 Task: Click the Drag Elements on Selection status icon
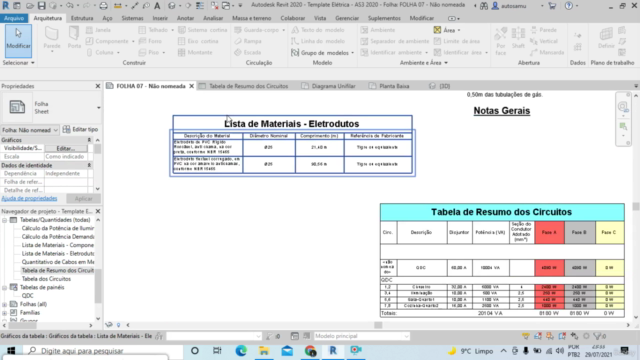click(x=575, y=336)
